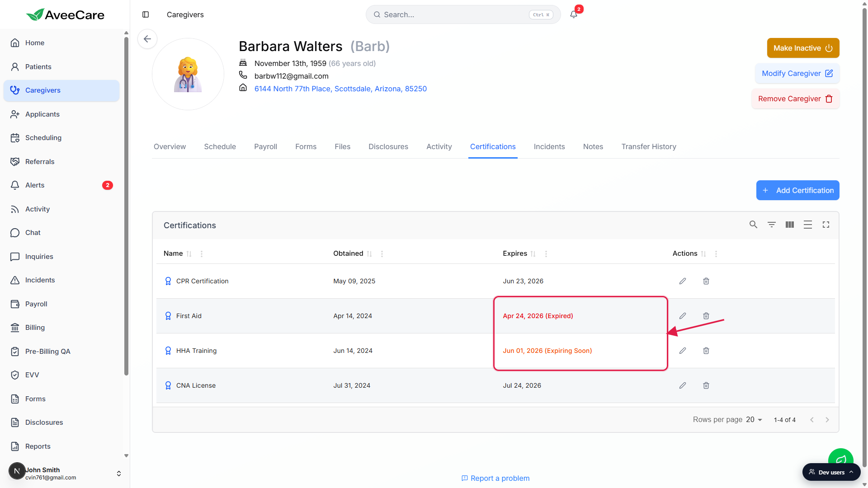This screenshot has width=868, height=488.
Task: Switch to the Payroll tab
Action: point(265,146)
